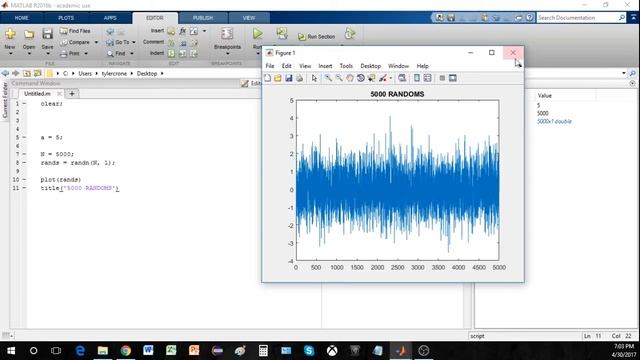Open Figure 1 Window menu
640x360 pixels.
pyautogui.click(x=398, y=66)
